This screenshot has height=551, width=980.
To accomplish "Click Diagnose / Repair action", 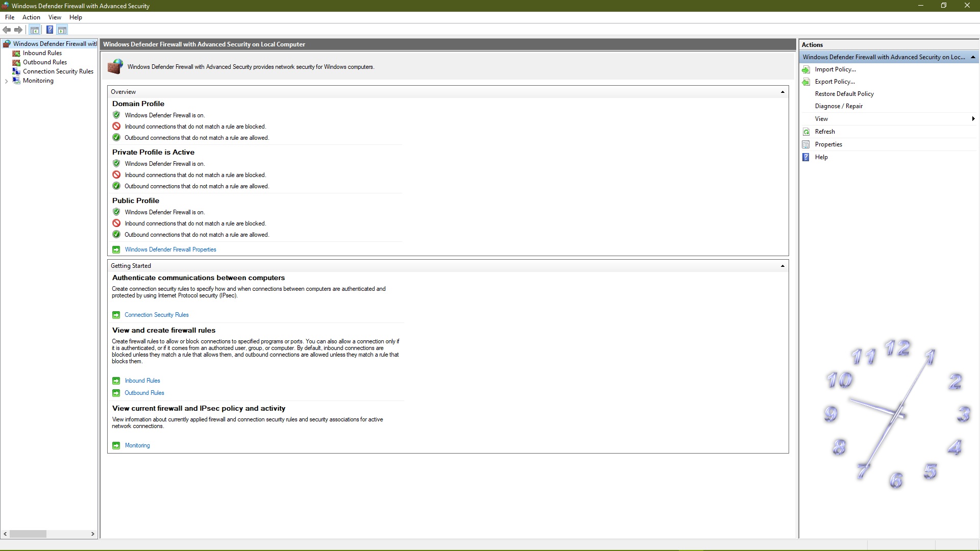I will tap(839, 106).
